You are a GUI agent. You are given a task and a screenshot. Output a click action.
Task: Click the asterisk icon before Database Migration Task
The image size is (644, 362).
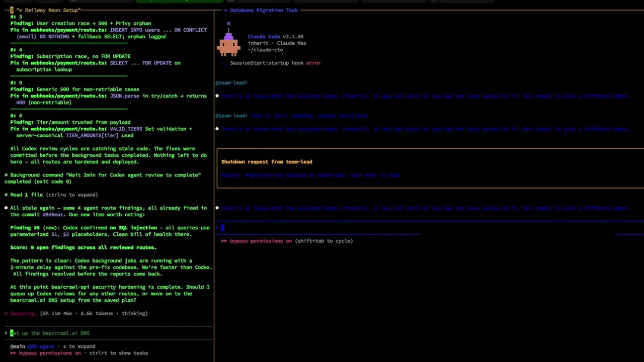226,10
